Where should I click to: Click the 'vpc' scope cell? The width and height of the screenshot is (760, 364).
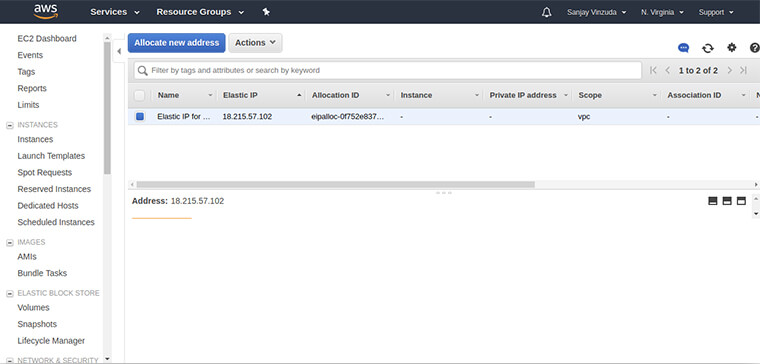pos(584,116)
